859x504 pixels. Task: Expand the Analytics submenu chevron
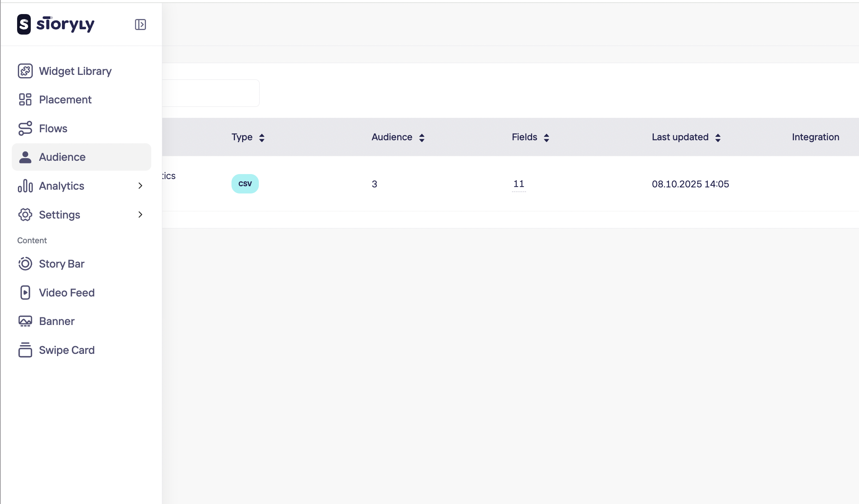[x=140, y=186]
